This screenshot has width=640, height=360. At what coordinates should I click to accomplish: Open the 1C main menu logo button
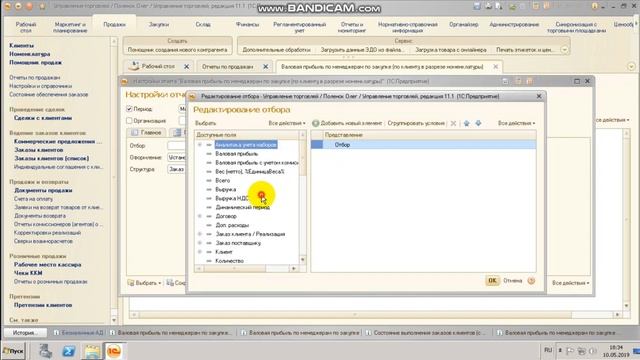tap(7, 7)
